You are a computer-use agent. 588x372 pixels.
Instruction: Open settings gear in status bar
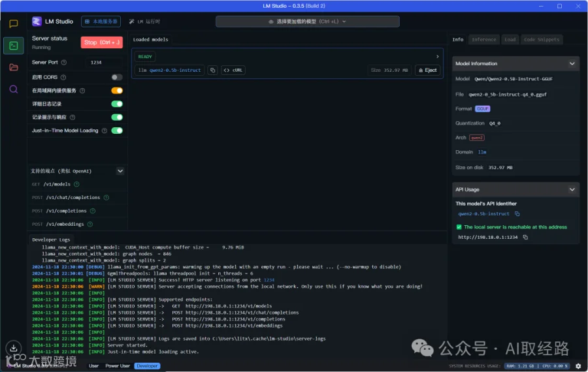pos(578,366)
